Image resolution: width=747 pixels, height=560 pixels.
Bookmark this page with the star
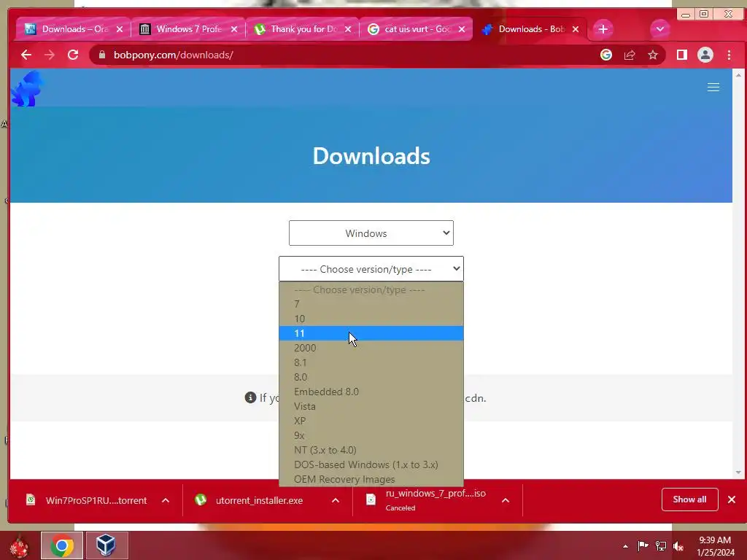tap(653, 55)
